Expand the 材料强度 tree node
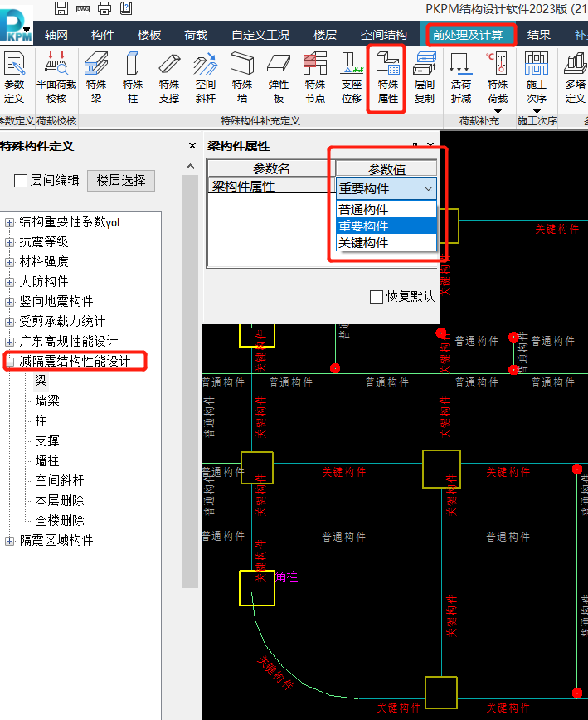This screenshot has width=588, height=720. (9, 262)
